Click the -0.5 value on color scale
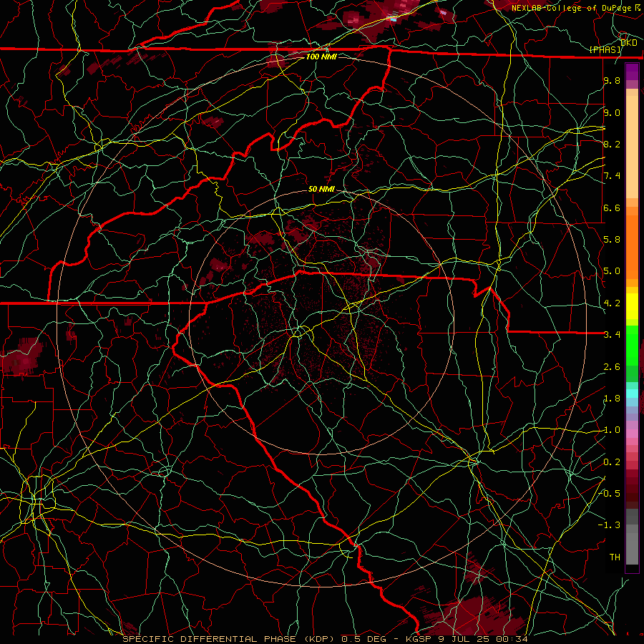 pos(610,494)
